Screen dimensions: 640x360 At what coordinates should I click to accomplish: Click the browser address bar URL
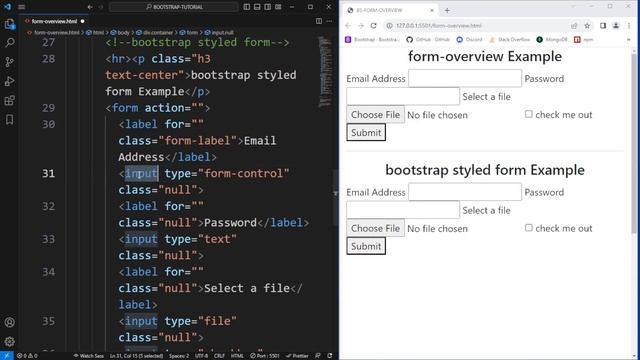pyautogui.click(x=439, y=26)
